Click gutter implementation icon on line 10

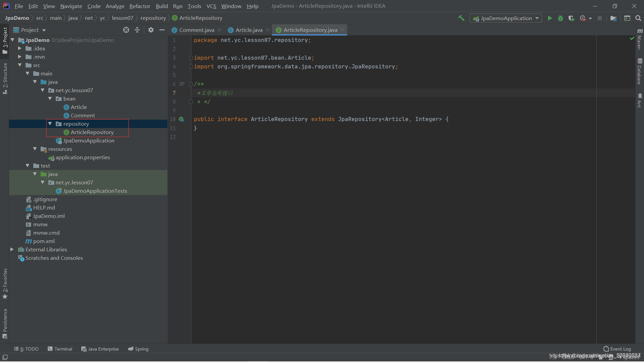[181, 119]
